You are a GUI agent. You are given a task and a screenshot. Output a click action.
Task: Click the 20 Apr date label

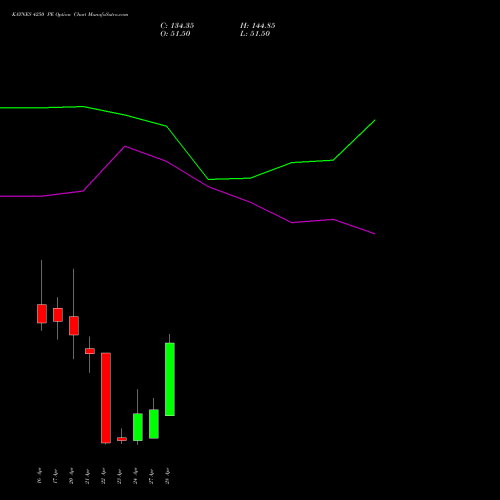click(71, 476)
